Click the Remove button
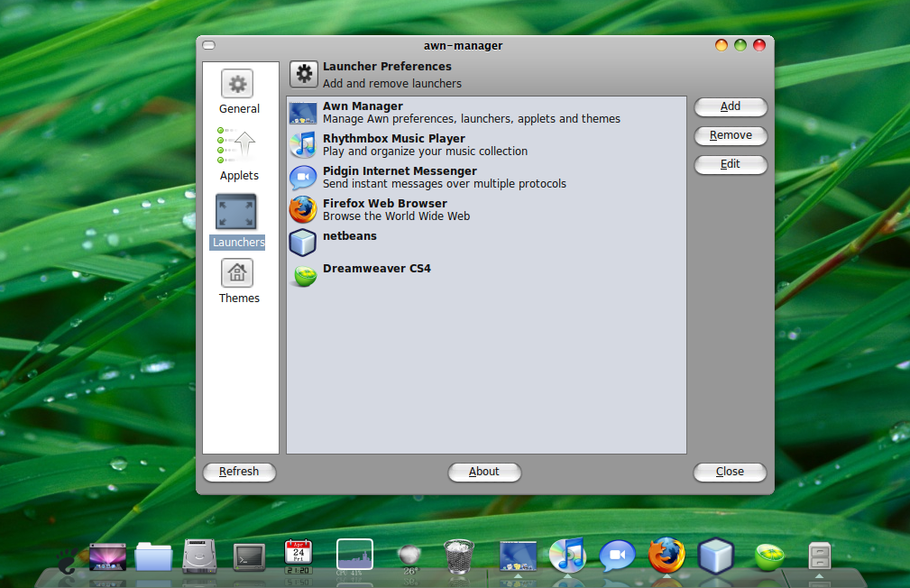The width and height of the screenshot is (910, 588). (731, 136)
